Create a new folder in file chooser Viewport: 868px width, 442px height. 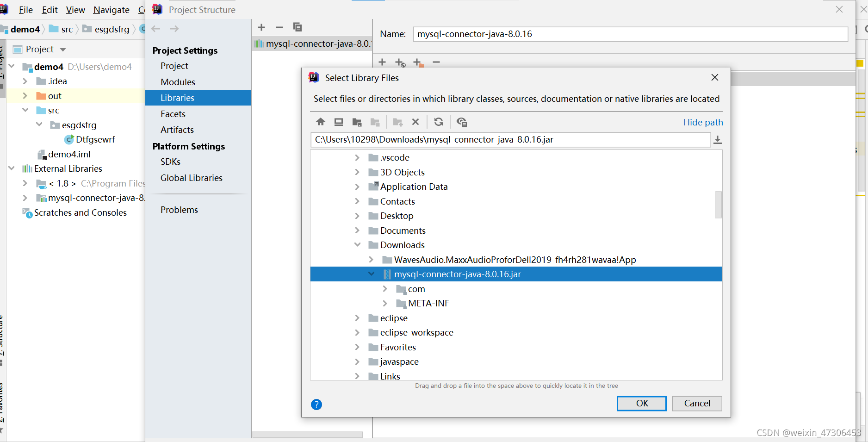tap(397, 122)
